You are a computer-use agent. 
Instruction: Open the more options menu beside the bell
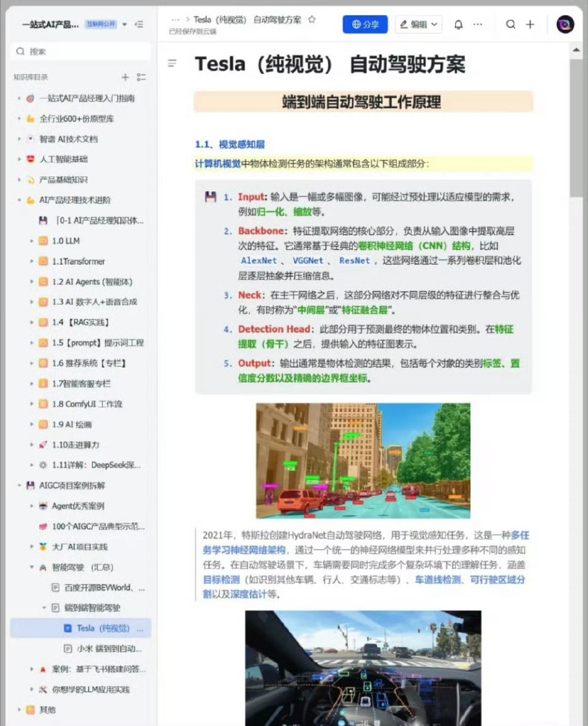point(478,25)
